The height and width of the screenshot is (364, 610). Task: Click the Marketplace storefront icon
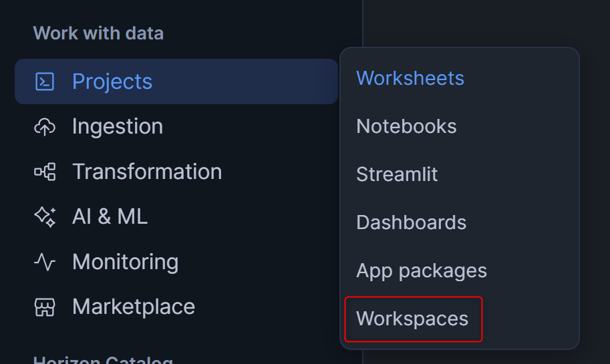coord(45,307)
